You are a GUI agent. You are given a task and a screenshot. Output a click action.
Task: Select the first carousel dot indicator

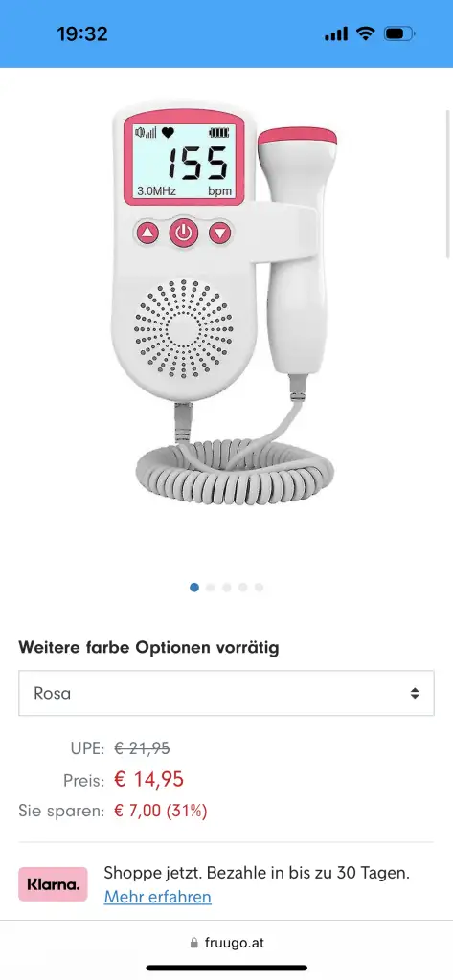(x=194, y=588)
